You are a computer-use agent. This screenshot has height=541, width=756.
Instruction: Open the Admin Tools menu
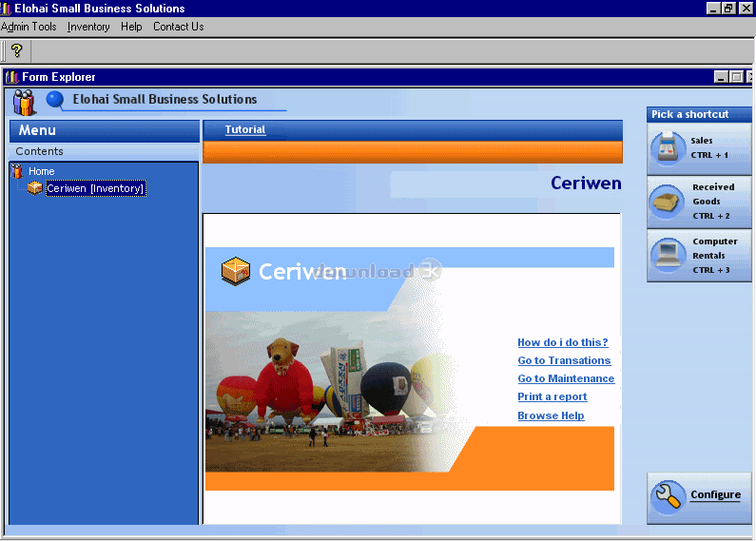(29, 27)
